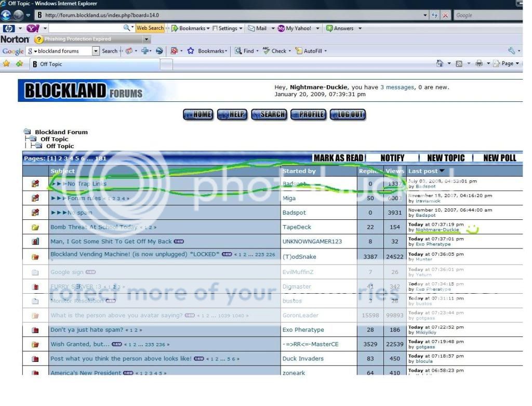532x406 pixels.
Task: Open the Blockland Forum breadcrumb link
Action: [x=61, y=132]
